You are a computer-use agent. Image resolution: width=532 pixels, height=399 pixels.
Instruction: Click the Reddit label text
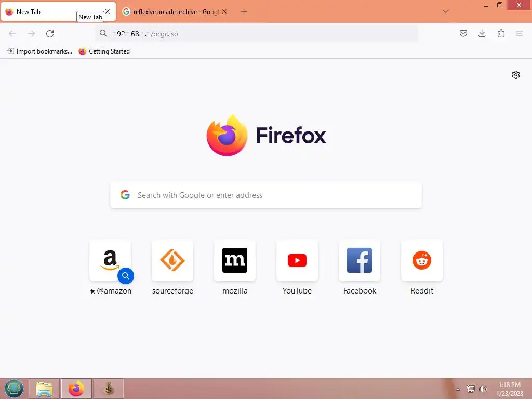click(422, 291)
